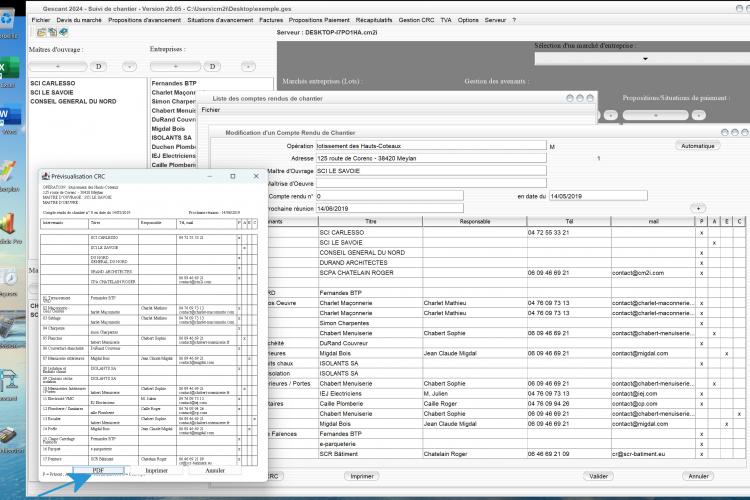This screenshot has height=500, width=750.
Task: Click the + button under Maîtres d'ouvrage
Action: [x=58, y=67]
